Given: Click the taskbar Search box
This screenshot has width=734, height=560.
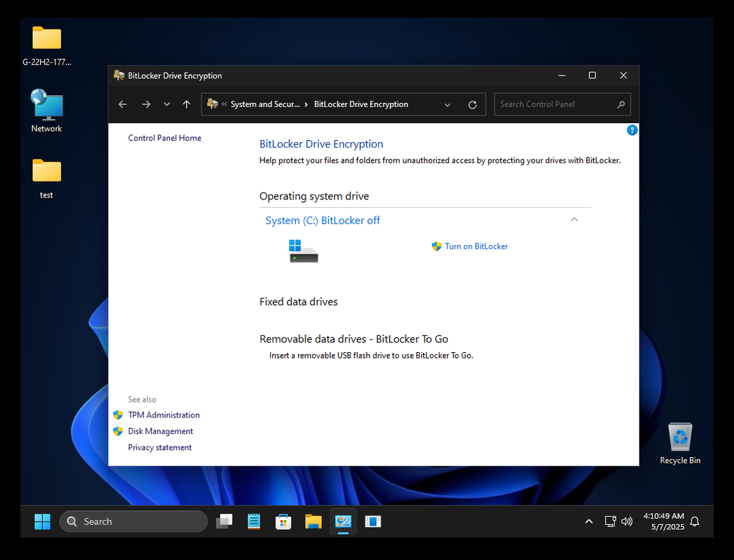Looking at the screenshot, I should [x=134, y=521].
